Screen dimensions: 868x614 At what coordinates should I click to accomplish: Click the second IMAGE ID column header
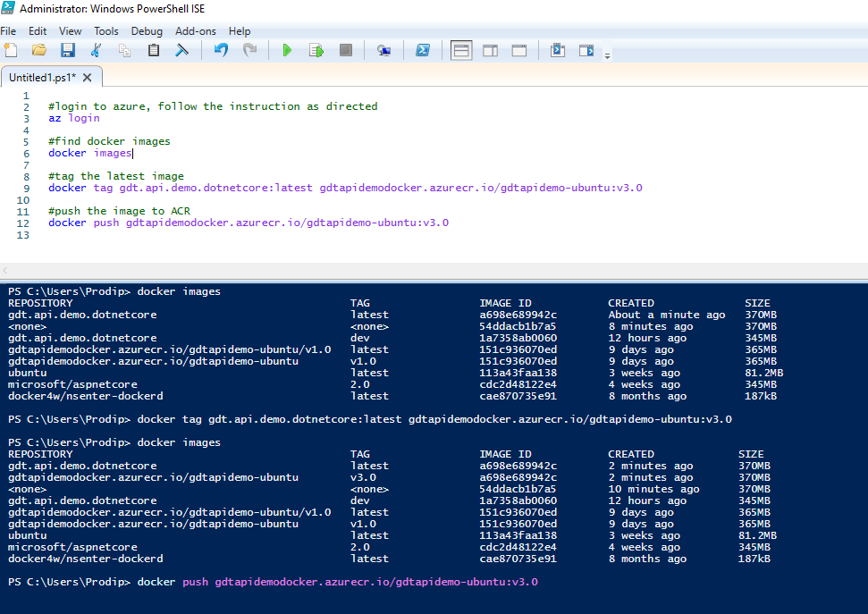[x=505, y=454]
